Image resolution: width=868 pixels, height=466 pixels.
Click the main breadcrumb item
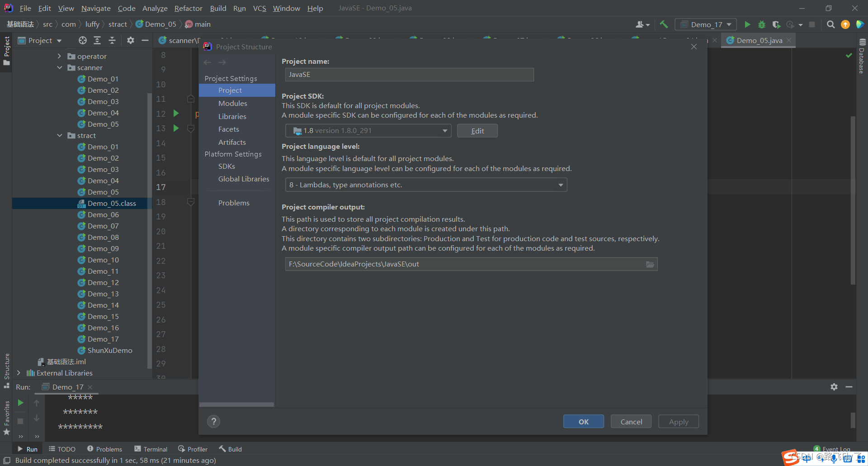pos(198,24)
